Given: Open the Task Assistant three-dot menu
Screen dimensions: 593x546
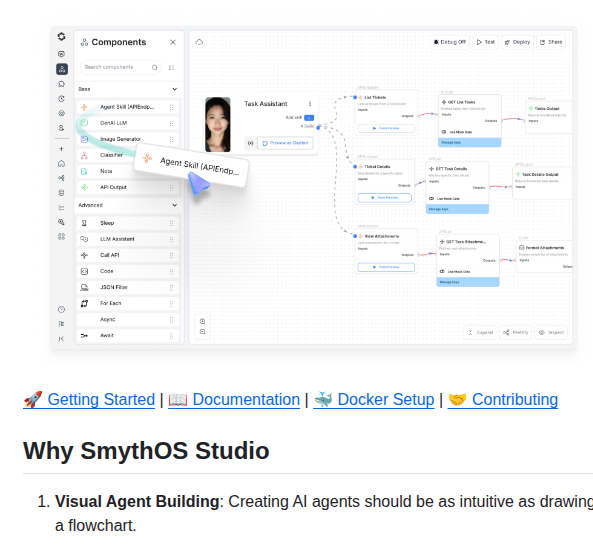Looking at the screenshot, I should click(x=310, y=104).
